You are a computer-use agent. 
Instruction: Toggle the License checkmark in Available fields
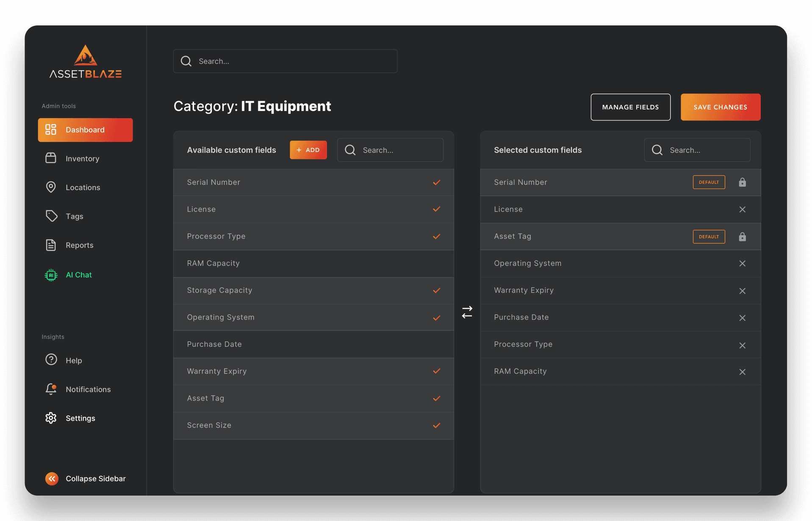coord(437,209)
